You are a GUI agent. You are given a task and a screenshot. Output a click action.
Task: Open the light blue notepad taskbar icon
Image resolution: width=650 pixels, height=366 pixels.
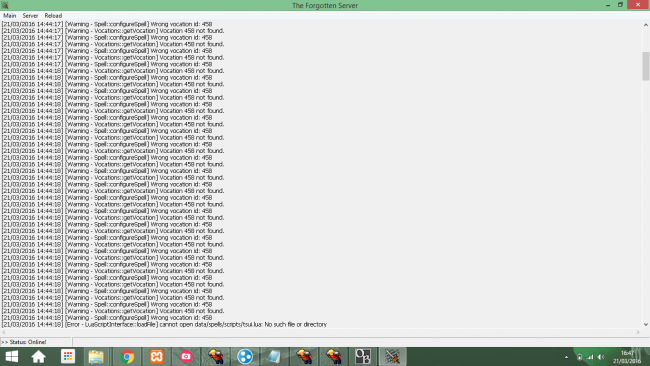pyautogui.click(x=274, y=356)
